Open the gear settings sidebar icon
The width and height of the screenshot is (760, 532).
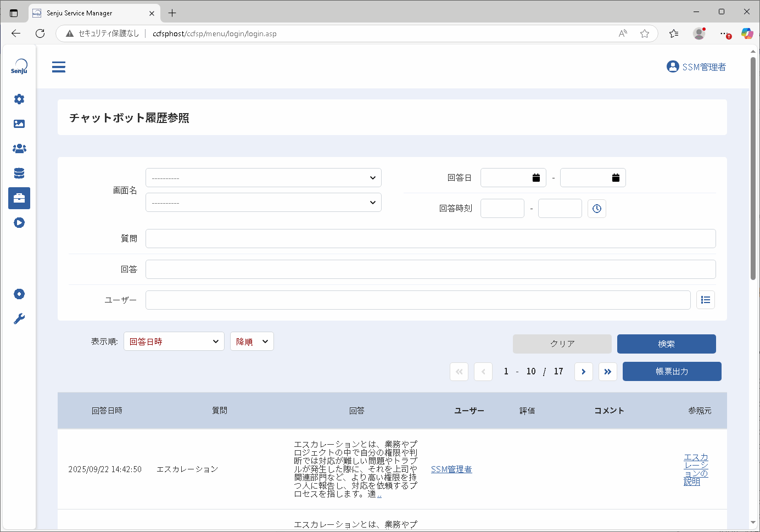click(x=19, y=99)
